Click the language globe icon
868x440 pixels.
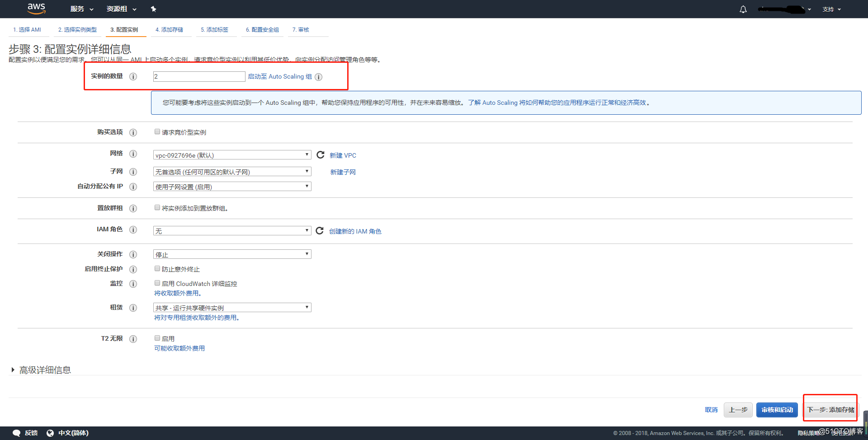(50, 433)
